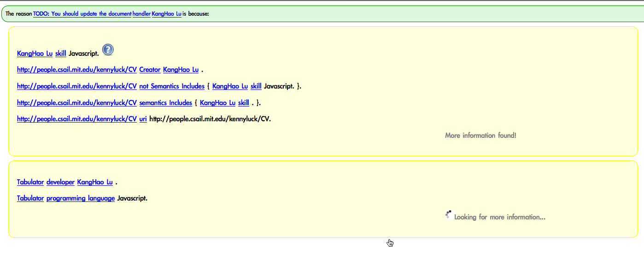Click KangHao Lu after the 'developer' link
This screenshot has width=644, height=254.
click(x=95, y=182)
